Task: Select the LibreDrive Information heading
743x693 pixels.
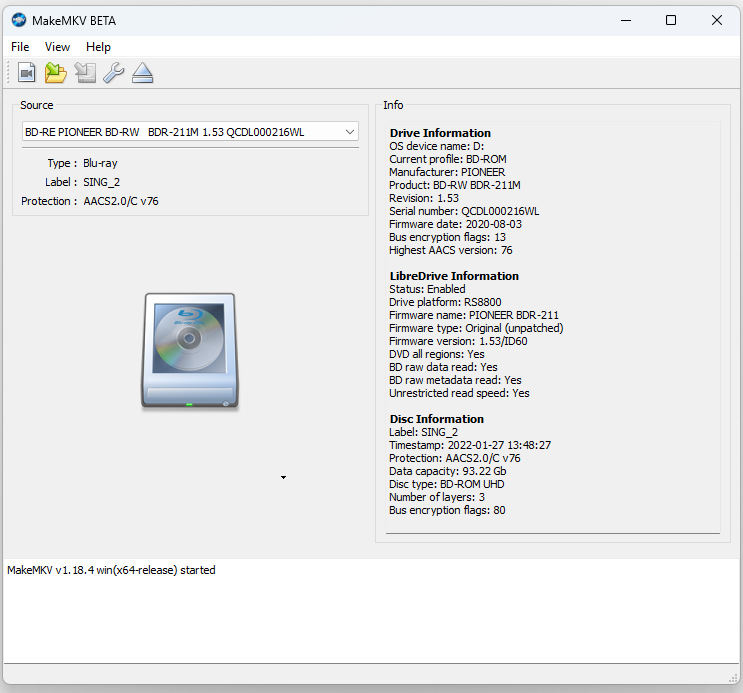Action: (x=454, y=276)
